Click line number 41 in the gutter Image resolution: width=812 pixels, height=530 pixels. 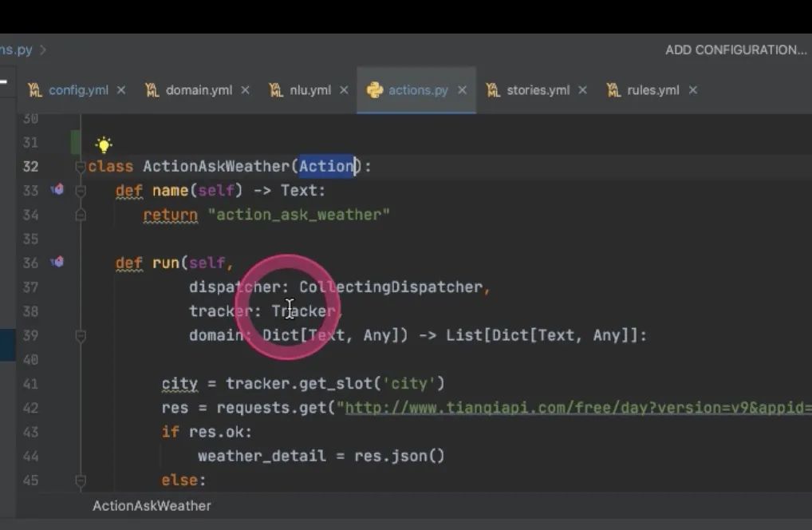(30, 384)
